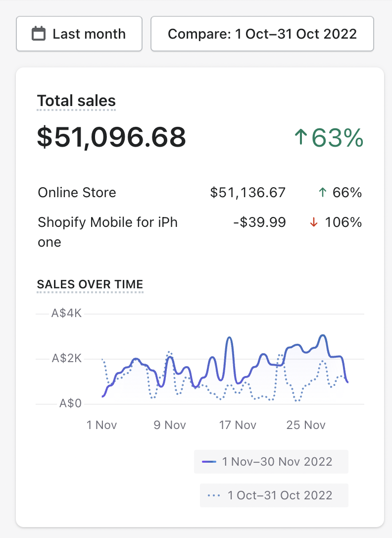This screenshot has width=392, height=538.
Task: Click the $51,096.68 total sales amount
Action: 111,137
